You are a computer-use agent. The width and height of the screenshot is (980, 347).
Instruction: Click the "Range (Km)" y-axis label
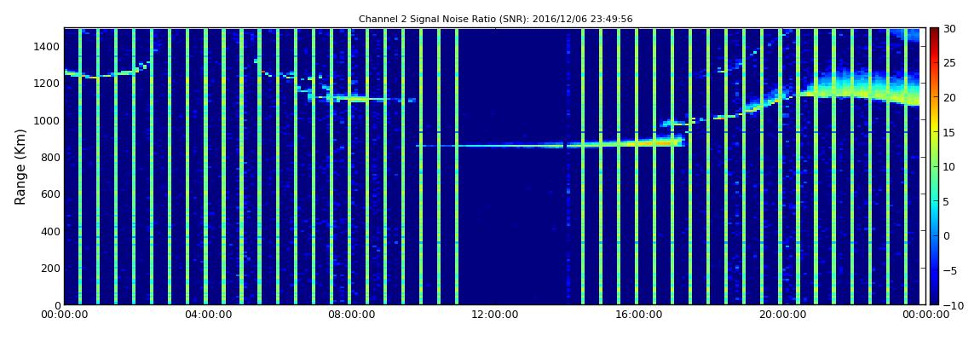tap(20, 166)
